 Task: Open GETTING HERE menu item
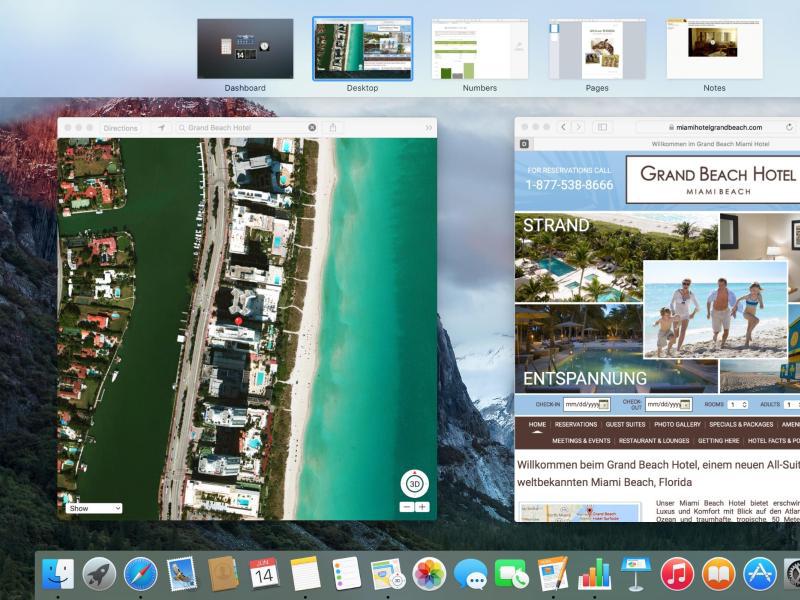[x=718, y=441]
